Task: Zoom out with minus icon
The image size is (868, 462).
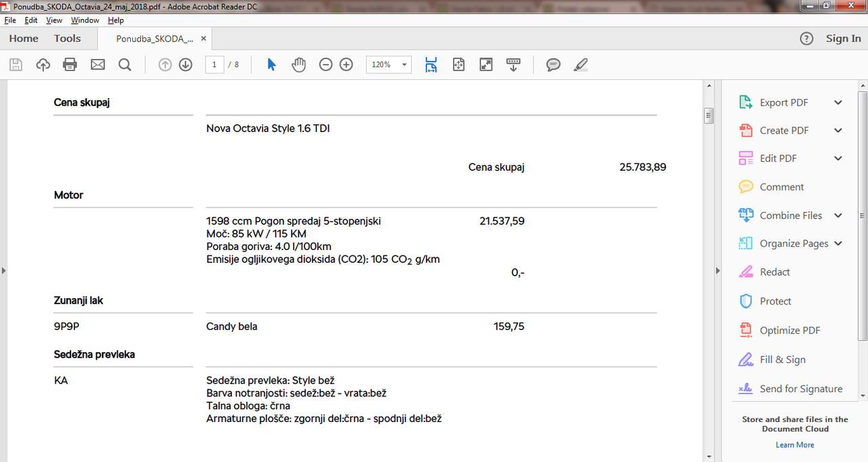Action: click(325, 65)
